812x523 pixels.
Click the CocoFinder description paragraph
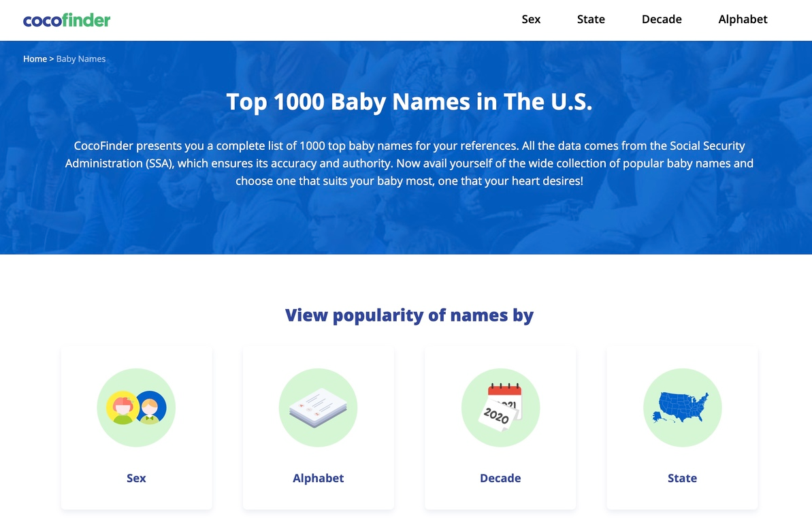409,163
